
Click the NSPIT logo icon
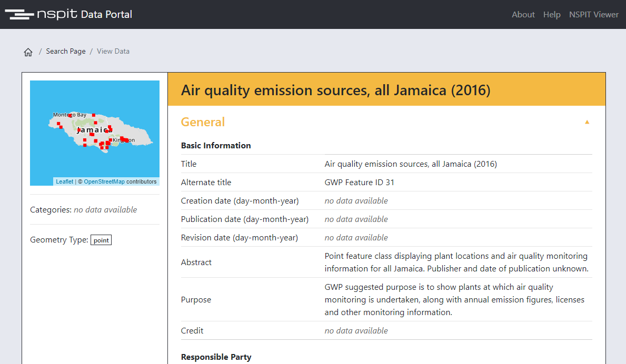click(19, 14)
